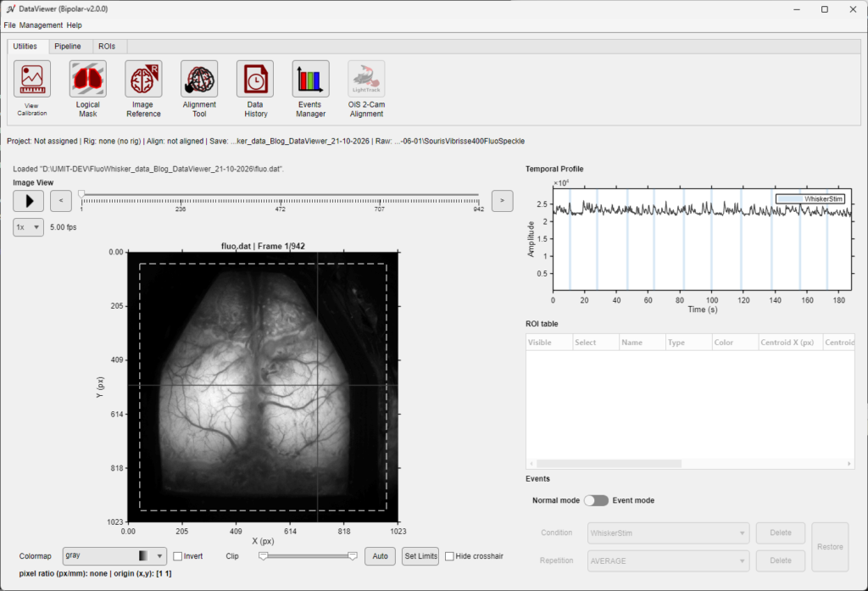868x591 pixels.
Task: Click the fluo.dat Frame 1/942 title
Action: (263, 246)
